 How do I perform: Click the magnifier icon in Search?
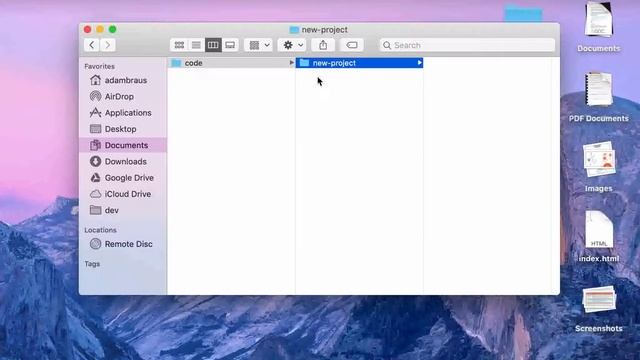pyautogui.click(x=387, y=45)
